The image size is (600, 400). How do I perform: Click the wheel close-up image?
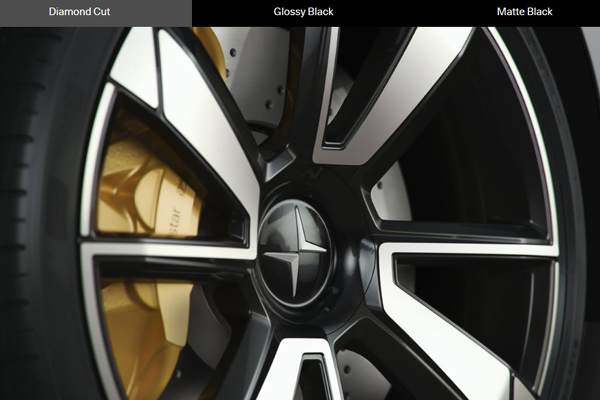300,213
